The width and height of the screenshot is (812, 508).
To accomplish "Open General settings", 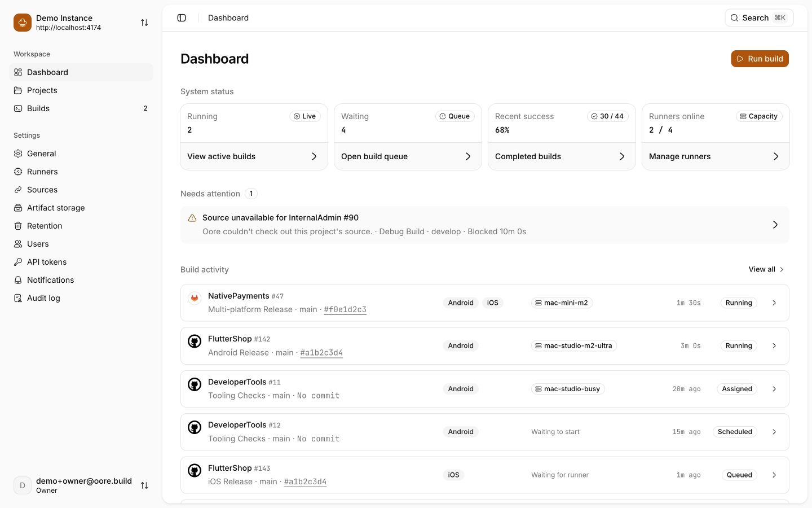I will [81, 154].
